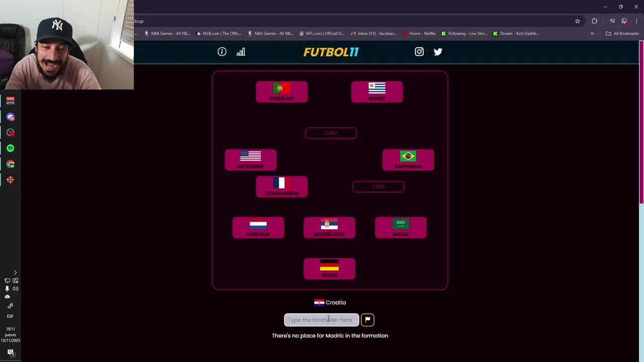Image resolution: width=644 pixels, height=362 pixels.
Task: Click the ESP language indicator
Action: [x=10, y=316]
